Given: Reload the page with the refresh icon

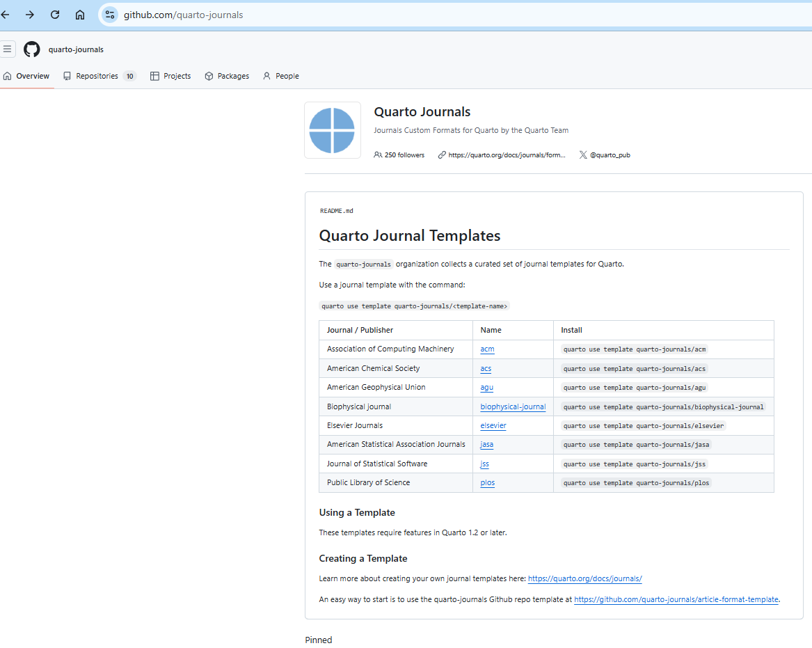Looking at the screenshot, I should click(x=55, y=15).
